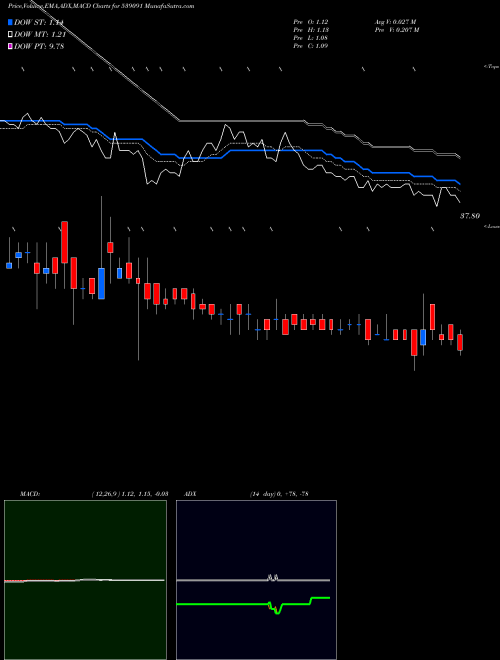
Task: Click the last red candlestick on the right
Action: coord(460,342)
